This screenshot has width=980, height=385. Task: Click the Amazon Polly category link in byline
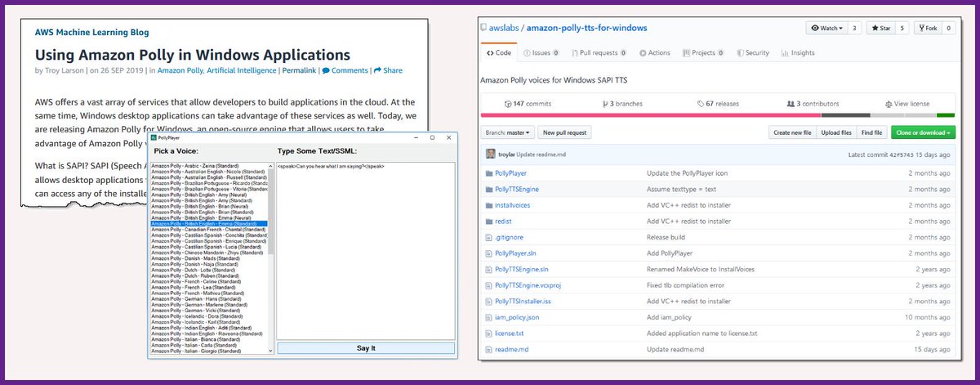coord(180,70)
